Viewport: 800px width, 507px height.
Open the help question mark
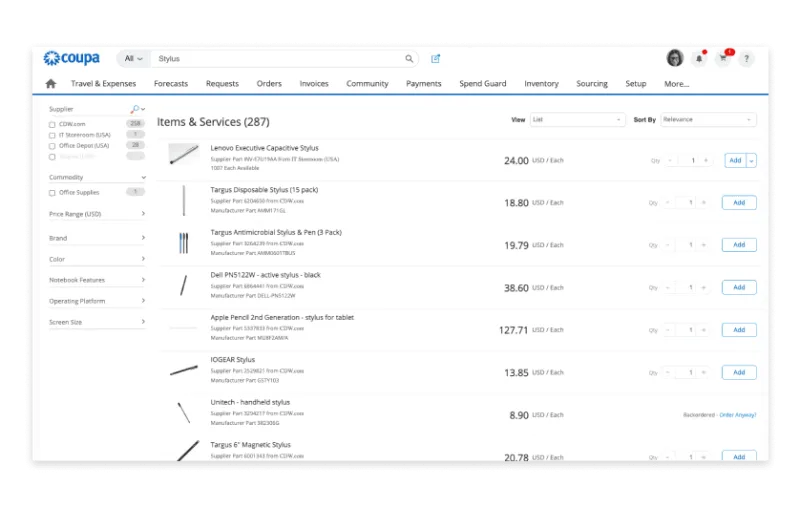coord(746,59)
